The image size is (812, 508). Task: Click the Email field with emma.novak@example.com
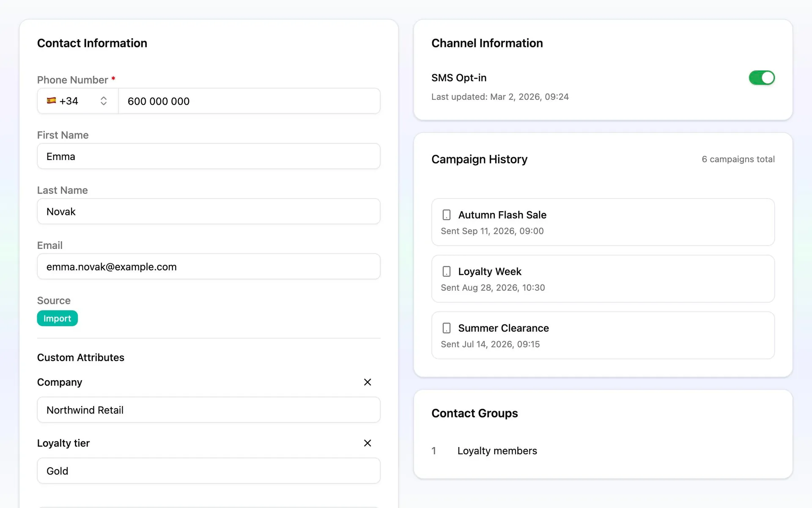tap(208, 267)
